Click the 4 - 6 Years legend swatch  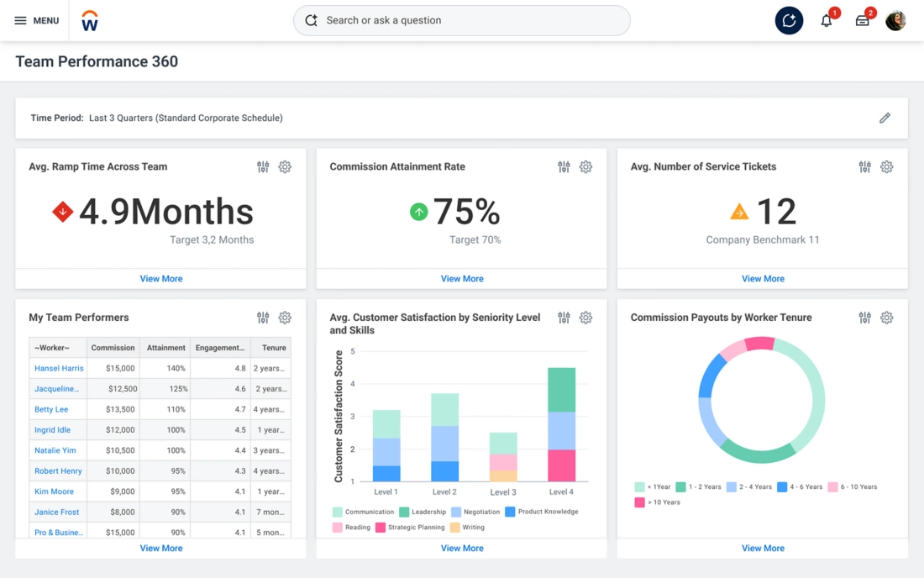(782, 487)
